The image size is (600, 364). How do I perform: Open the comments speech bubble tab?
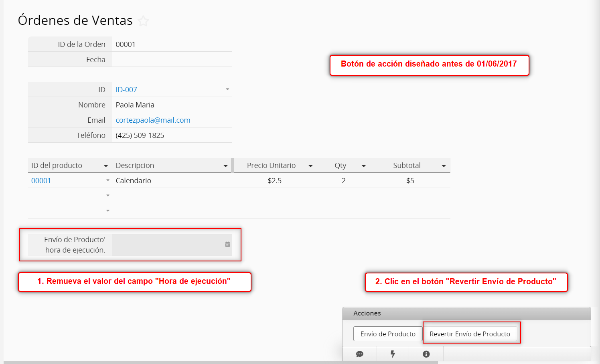tap(359, 354)
